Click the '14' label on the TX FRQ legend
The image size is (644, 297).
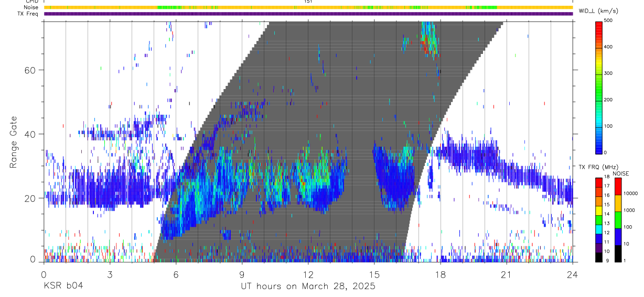tap(608, 214)
